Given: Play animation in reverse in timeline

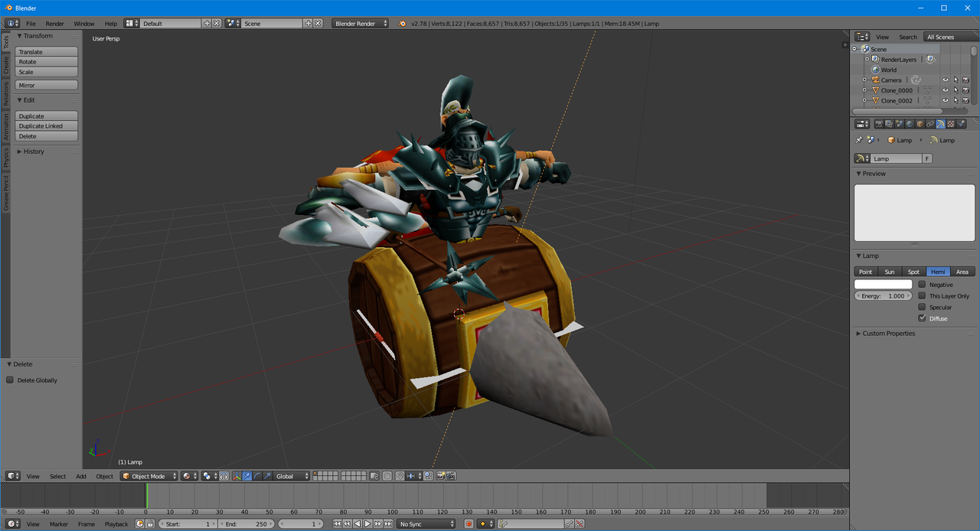Looking at the screenshot, I should pos(358,524).
